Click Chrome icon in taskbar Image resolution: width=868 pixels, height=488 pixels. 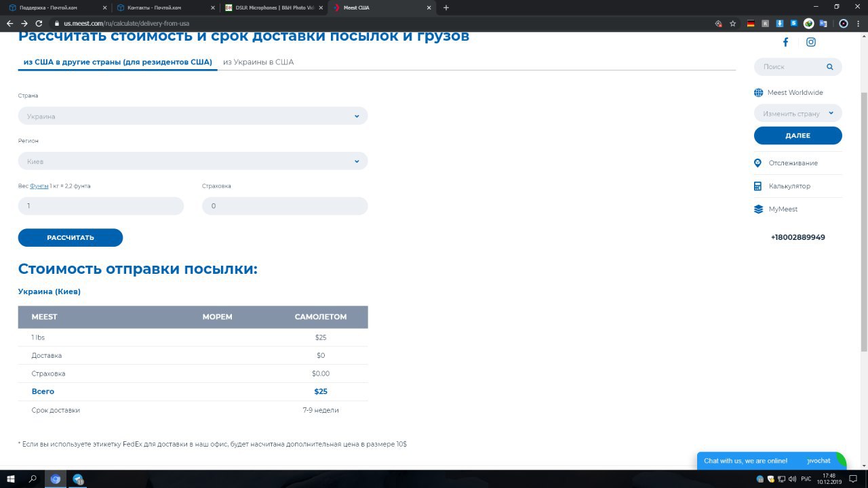(x=56, y=479)
